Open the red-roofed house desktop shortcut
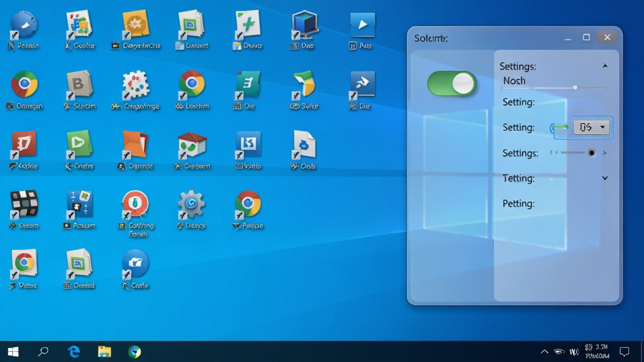 pyautogui.click(x=192, y=145)
